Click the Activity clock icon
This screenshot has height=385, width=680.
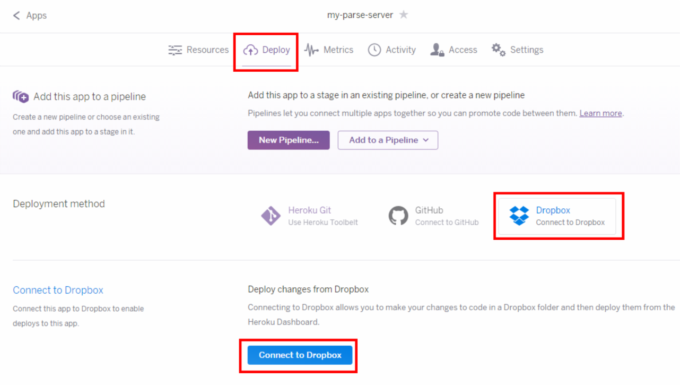tap(374, 50)
